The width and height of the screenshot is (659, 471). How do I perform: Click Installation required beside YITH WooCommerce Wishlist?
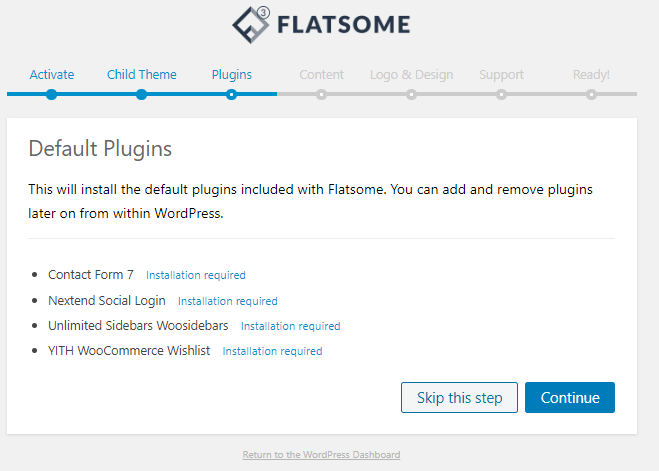(272, 351)
